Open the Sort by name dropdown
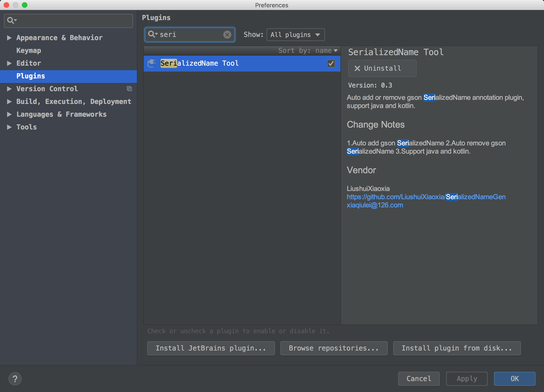The height and width of the screenshot is (392, 544). (308, 51)
